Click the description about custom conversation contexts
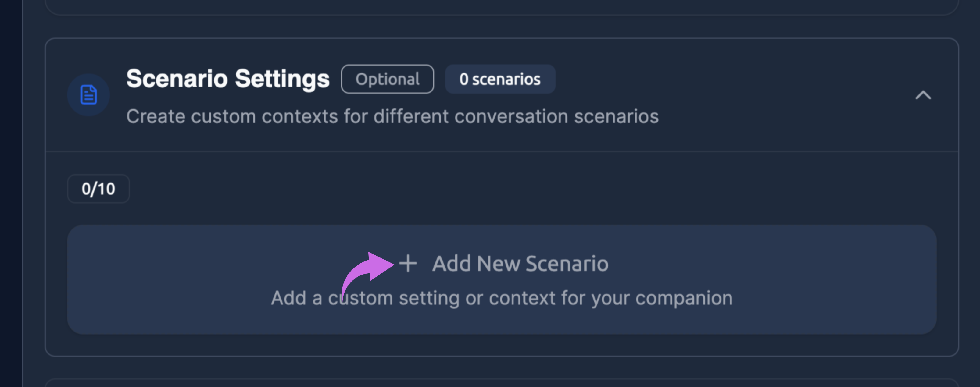The width and height of the screenshot is (980, 387). [393, 116]
